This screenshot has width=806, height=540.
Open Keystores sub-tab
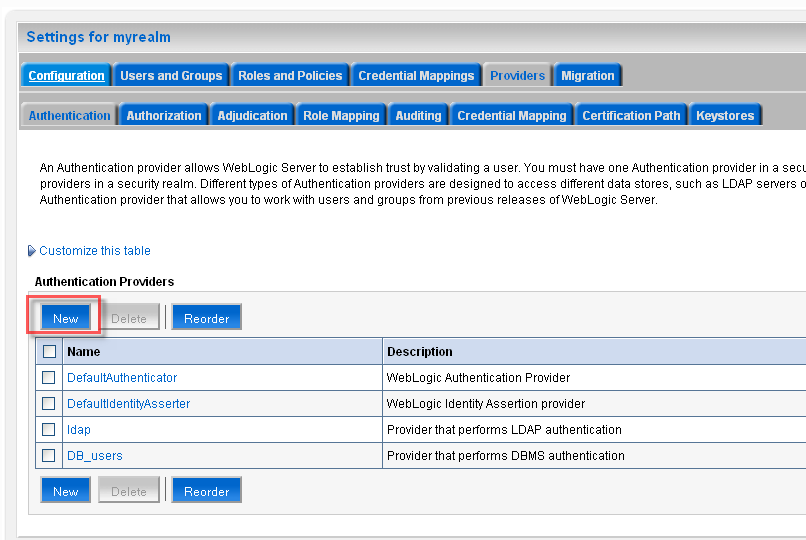point(725,116)
